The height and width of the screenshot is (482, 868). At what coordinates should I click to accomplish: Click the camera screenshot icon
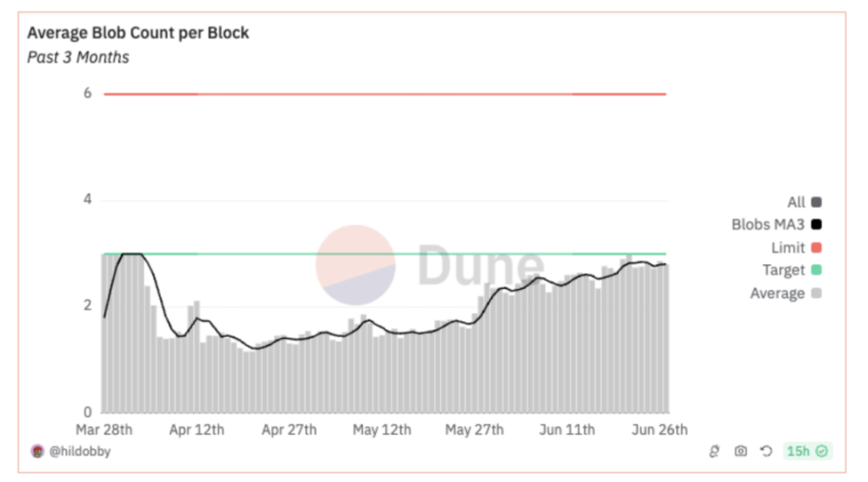pos(740,452)
